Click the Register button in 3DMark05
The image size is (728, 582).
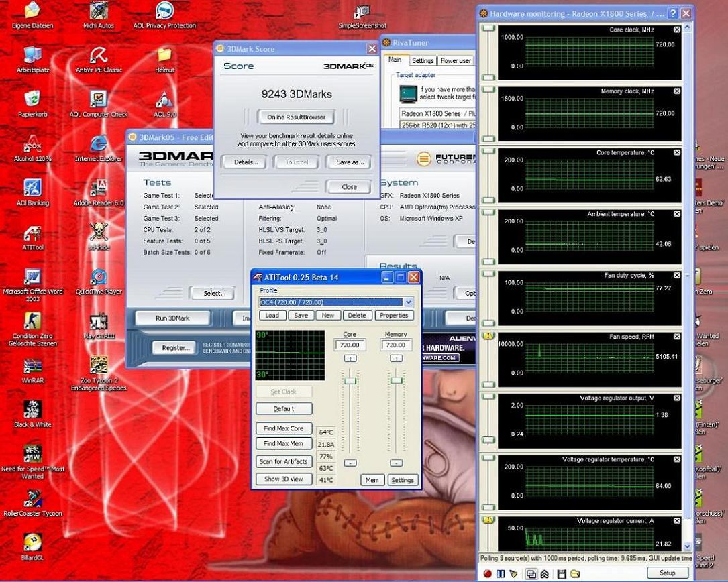point(176,347)
